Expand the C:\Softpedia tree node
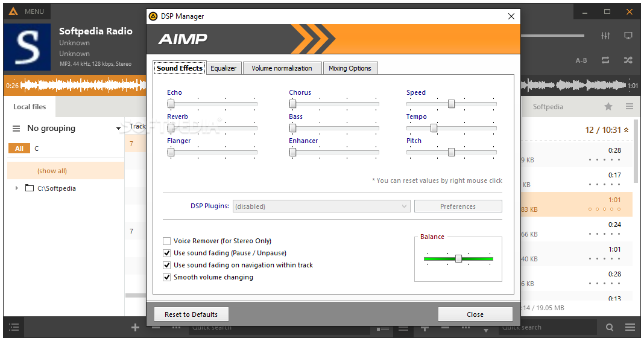644x341 pixels. click(x=17, y=188)
